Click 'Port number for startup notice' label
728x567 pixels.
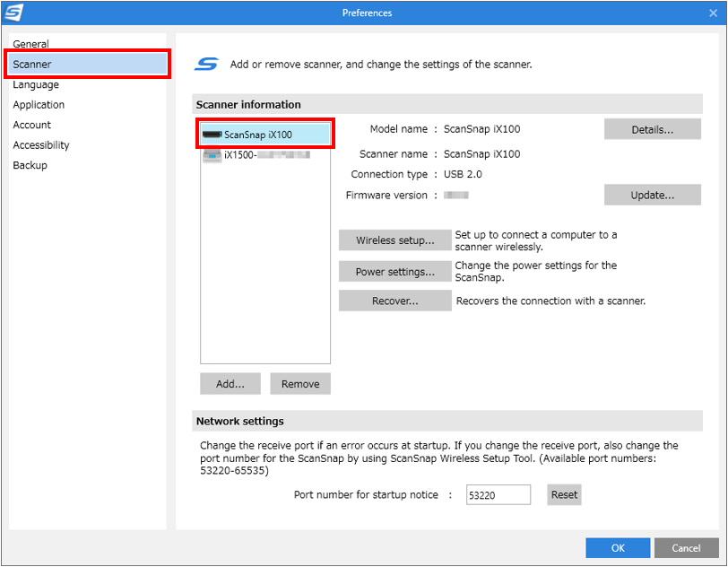(366, 494)
